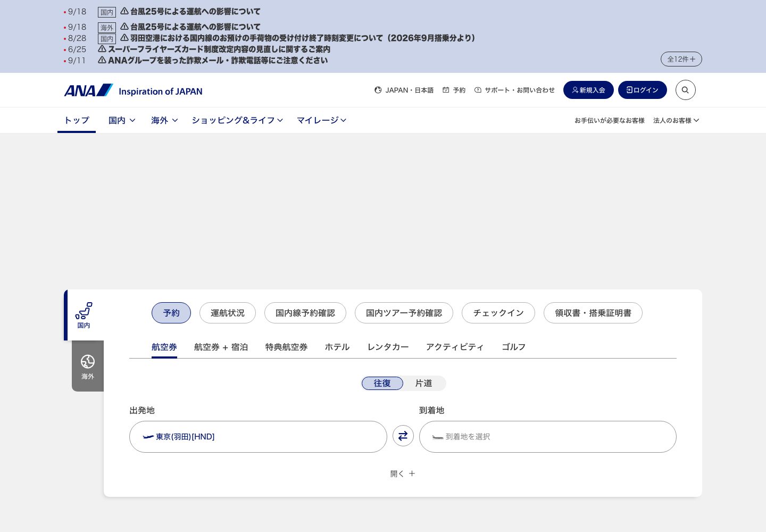This screenshot has width=766, height=532.
Task: Click the airplane icon in the 出発地 field
Action: (x=148, y=437)
